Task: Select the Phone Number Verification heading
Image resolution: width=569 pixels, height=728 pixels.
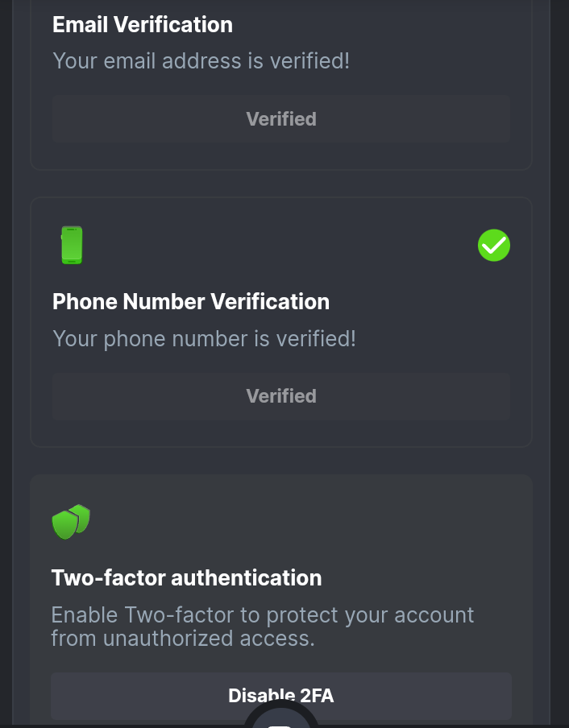Action: [191, 301]
